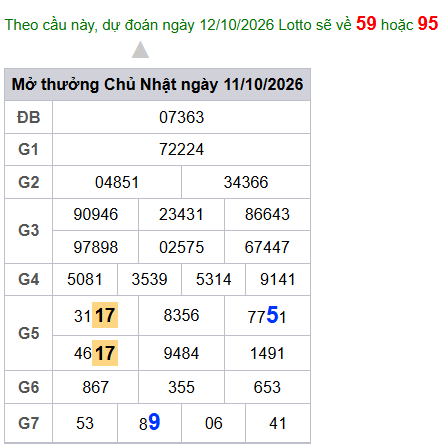Click G7 number 89 with blue 9
447x447 pixels.
point(150,423)
